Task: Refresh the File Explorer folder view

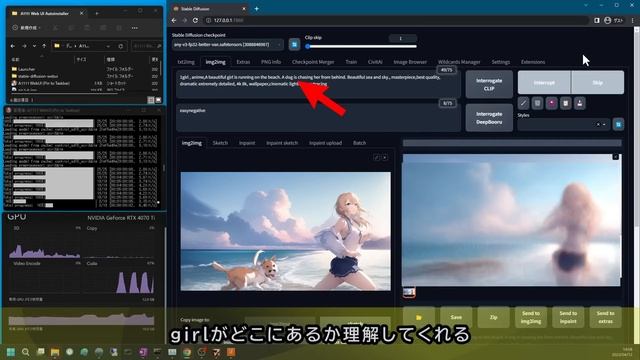Action: point(120,46)
